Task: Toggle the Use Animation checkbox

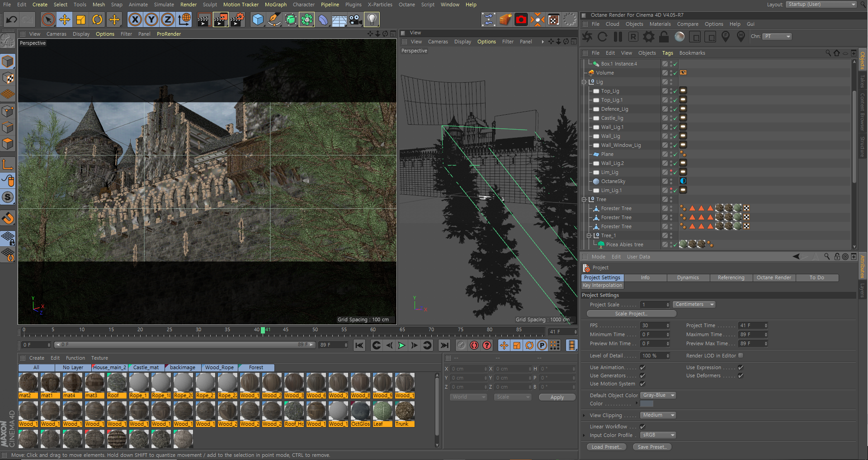Action: (x=642, y=368)
